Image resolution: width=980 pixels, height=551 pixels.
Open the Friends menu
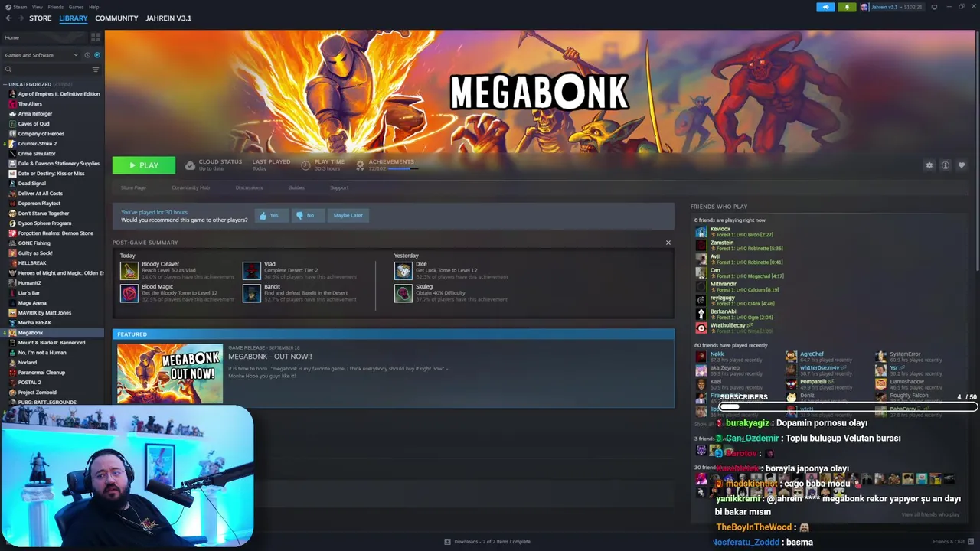(x=55, y=7)
